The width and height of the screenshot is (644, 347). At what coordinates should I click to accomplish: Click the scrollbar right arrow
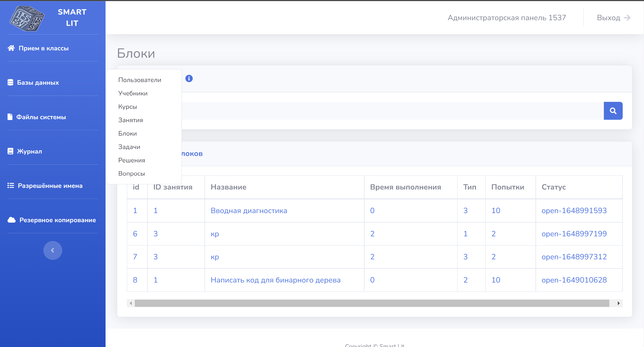pyautogui.click(x=619, y=303)
